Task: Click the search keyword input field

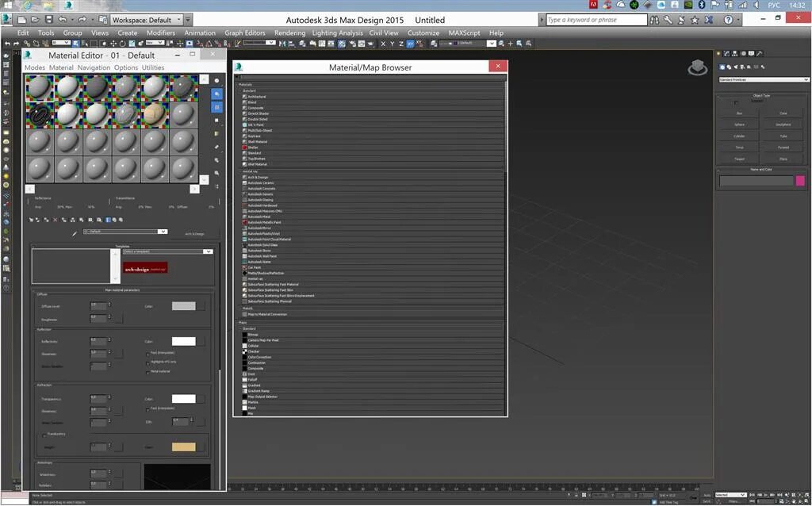Action: 596,20
